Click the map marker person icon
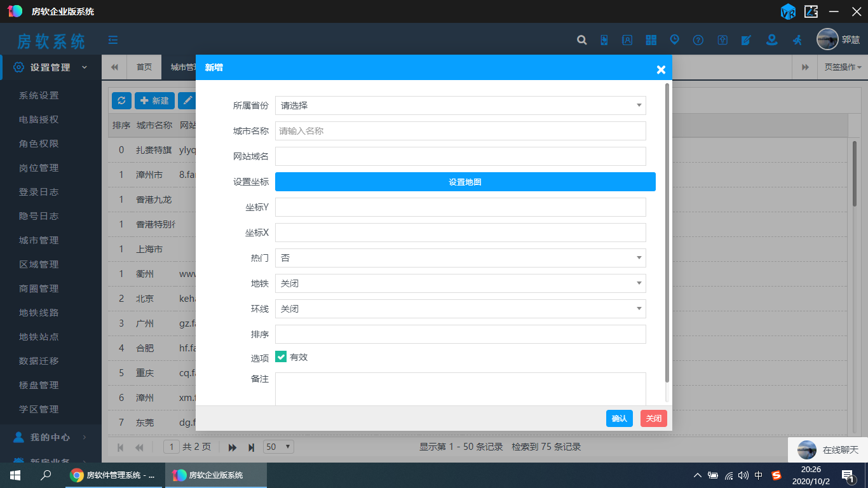The width and height of the screenshot is (868, 488). tap(771, 40)
